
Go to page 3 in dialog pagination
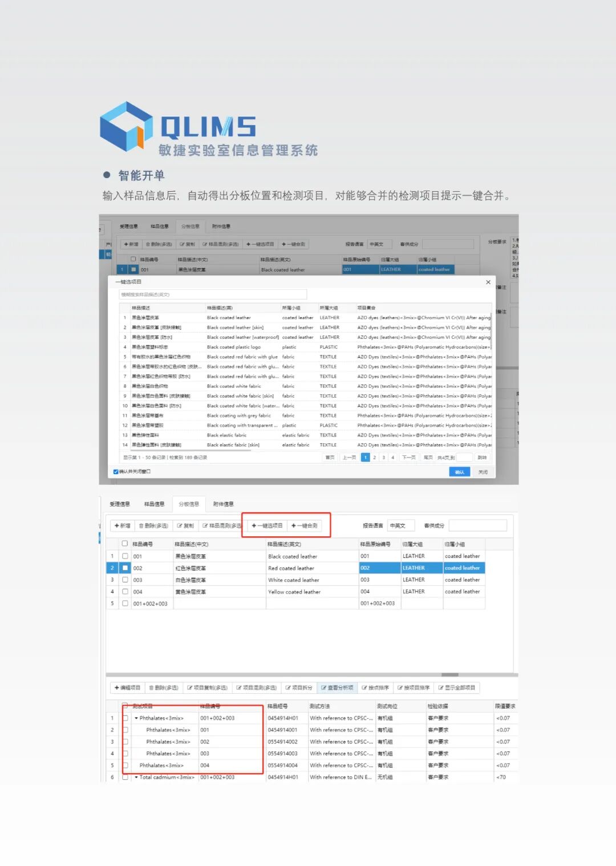point(384,458)
